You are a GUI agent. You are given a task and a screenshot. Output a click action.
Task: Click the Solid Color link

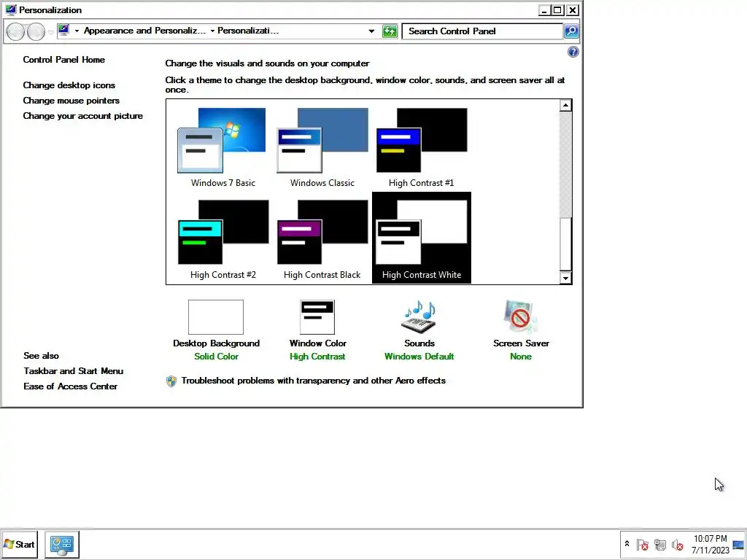[216, 357]
